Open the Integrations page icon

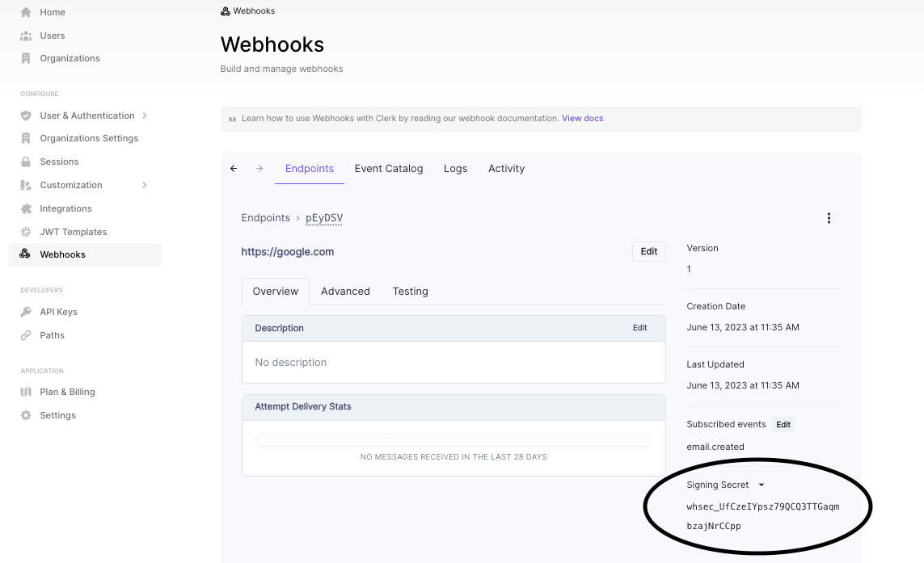coord(25,208)
